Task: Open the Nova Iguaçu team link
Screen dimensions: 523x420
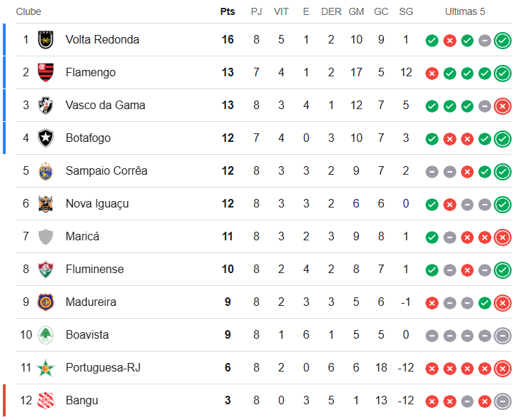Action: (x=96, y=204)
